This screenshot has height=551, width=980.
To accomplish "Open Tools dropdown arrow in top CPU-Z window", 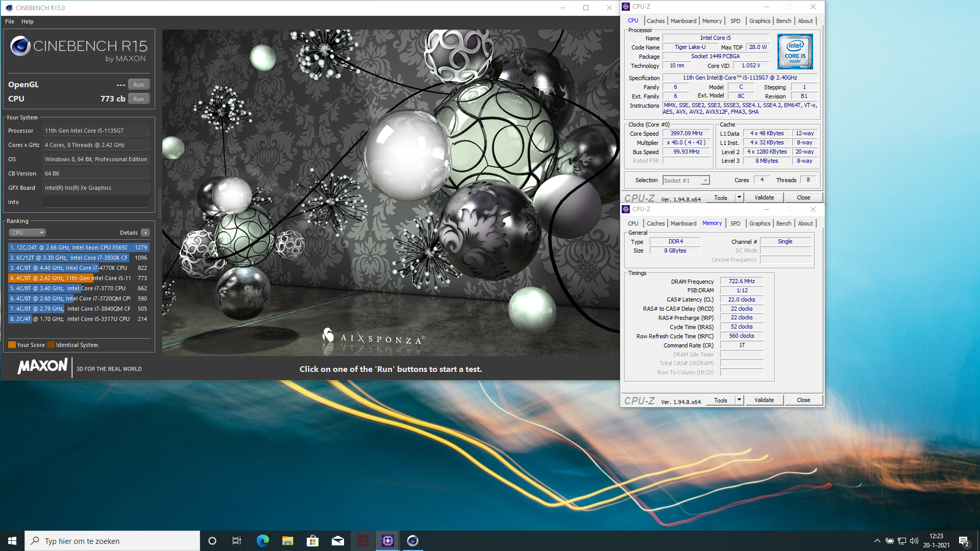I will [739, 198].
